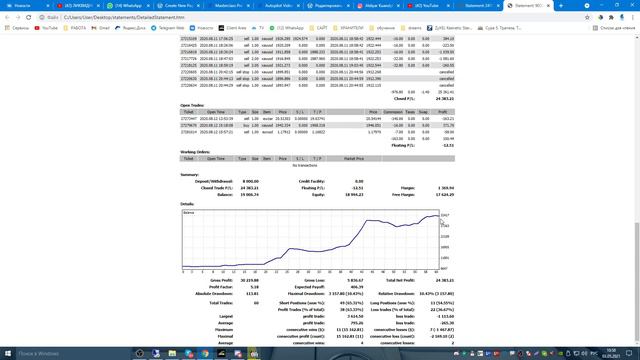Go back using the browser back arrow
The height and width of the screenshot is (360, 640).
coord(7,18)
